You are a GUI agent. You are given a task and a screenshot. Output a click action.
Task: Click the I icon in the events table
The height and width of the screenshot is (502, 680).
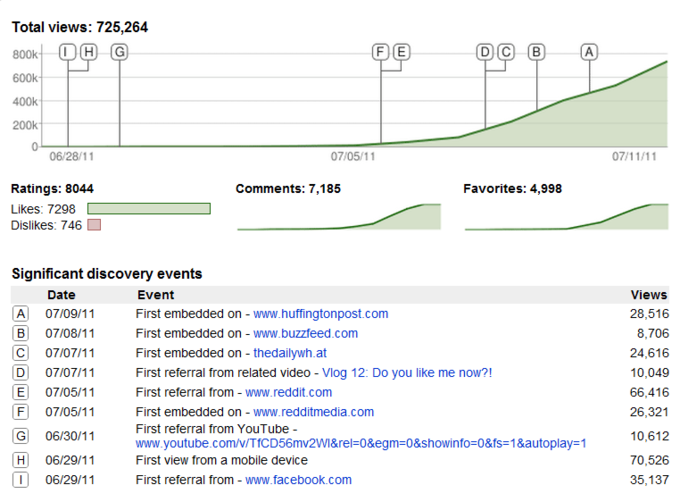[20, 480]
